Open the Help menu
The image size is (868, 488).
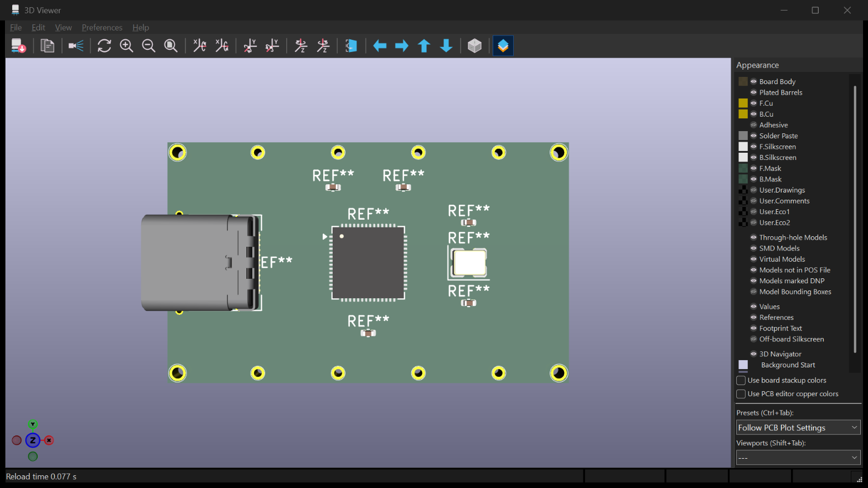click(x=141, y=28)
